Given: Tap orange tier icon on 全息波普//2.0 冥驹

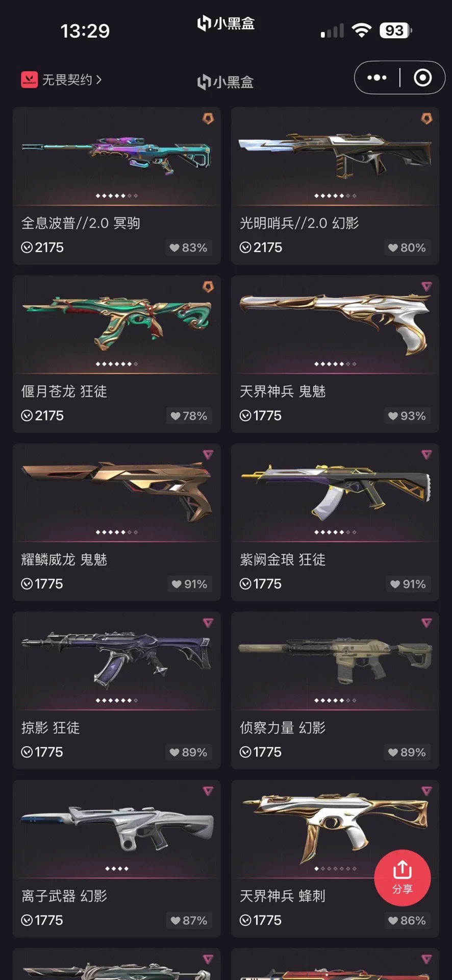Looking at the screenshot, I should pos(208,119).
